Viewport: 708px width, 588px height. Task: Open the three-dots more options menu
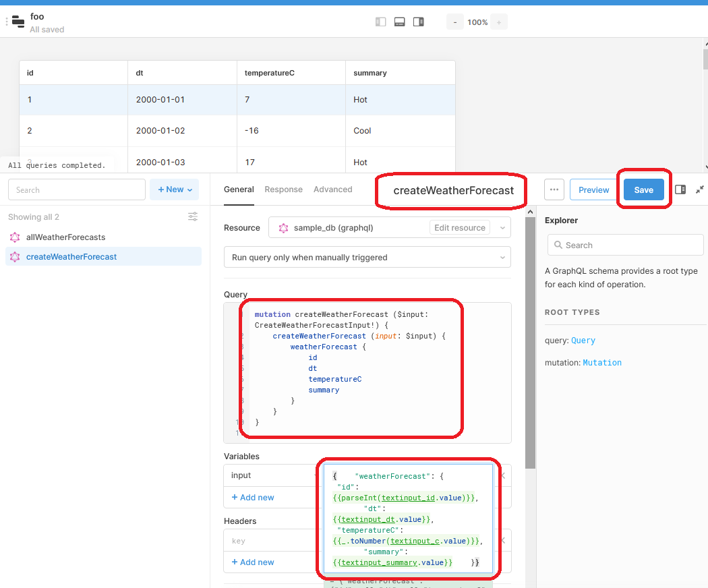(x=554, y=189)
